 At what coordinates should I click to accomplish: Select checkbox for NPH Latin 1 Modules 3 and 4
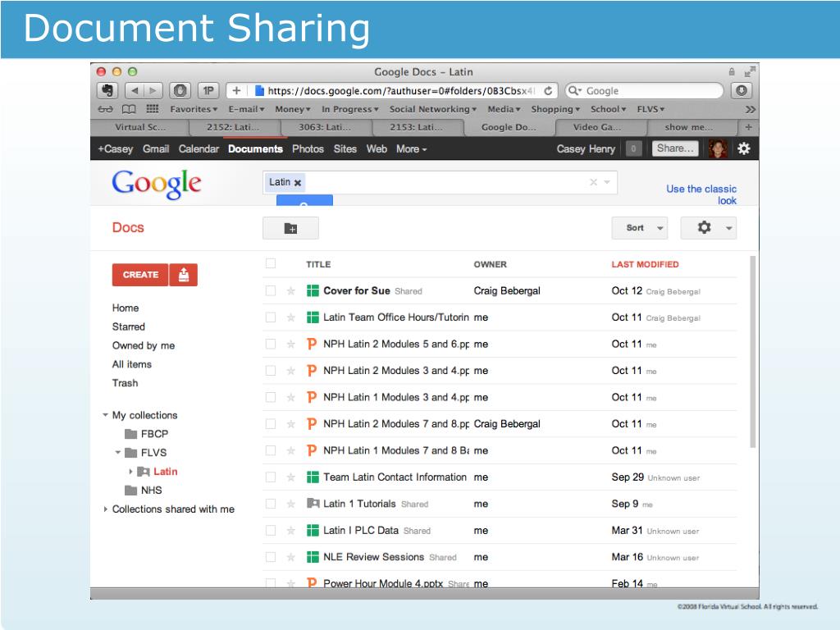coord(271,397)
